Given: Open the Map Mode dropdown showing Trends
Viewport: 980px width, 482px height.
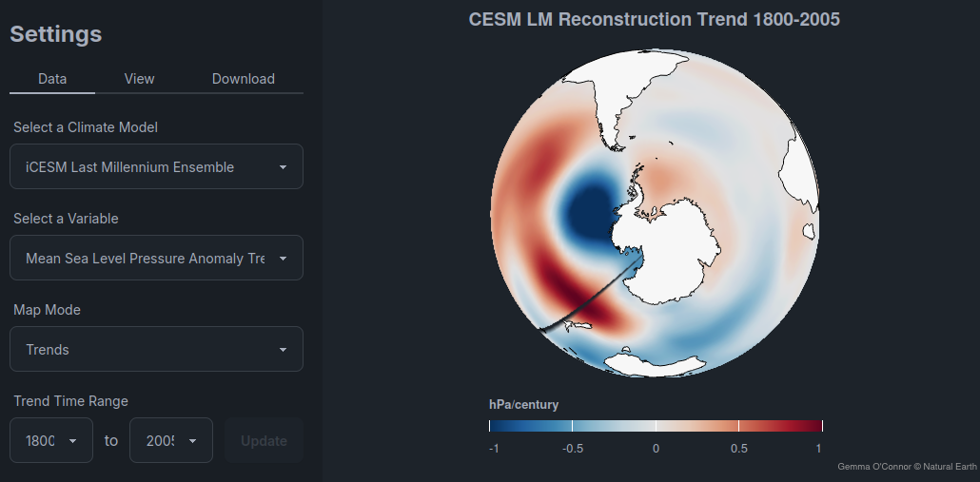Looking at the screenshot, I should pos(156,350).
